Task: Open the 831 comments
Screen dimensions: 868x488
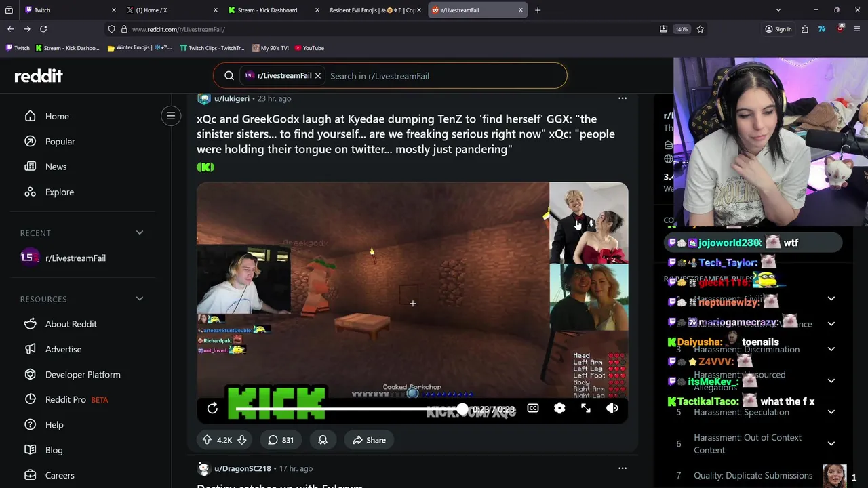Action: tap(280, 440)
